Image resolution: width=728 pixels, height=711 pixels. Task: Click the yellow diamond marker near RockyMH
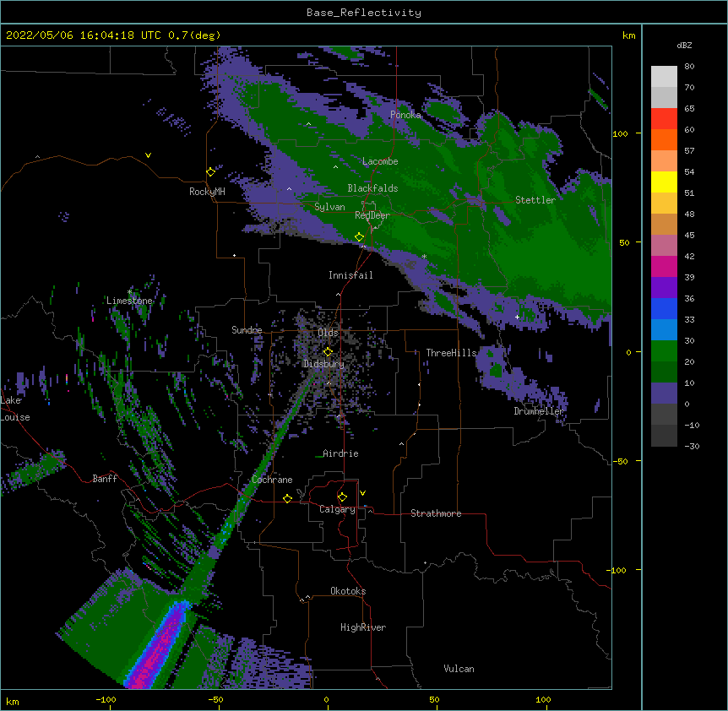click(211, 172)
